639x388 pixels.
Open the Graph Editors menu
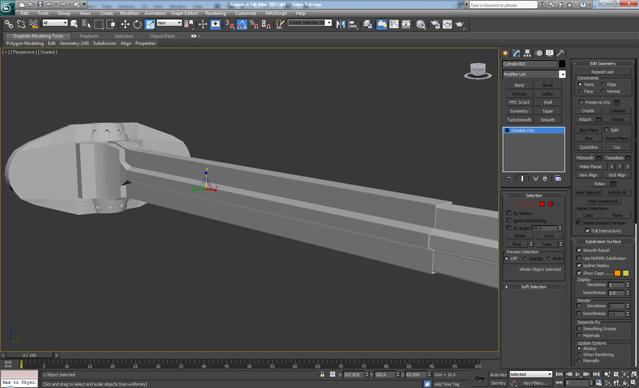pos(184,13)
